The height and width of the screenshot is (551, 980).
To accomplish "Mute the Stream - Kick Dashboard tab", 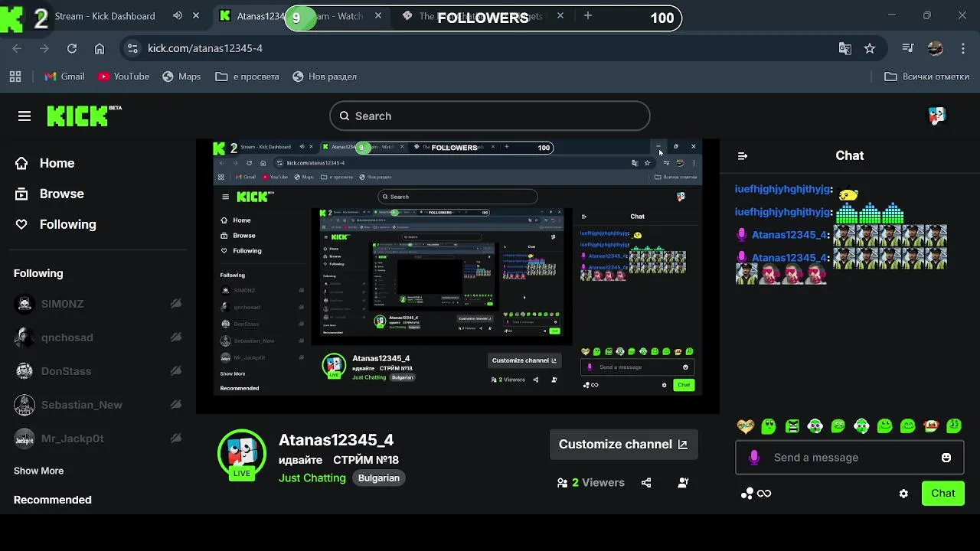I will [178, 15].
